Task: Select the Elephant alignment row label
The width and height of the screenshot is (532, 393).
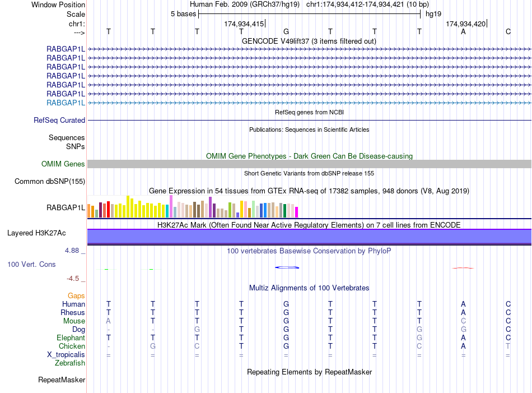Action: pos(71,337)
